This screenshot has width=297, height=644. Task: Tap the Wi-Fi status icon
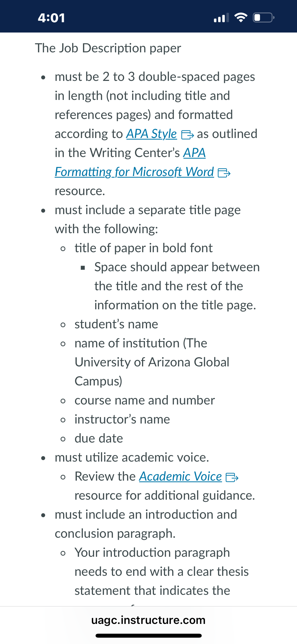pos(241,18)
